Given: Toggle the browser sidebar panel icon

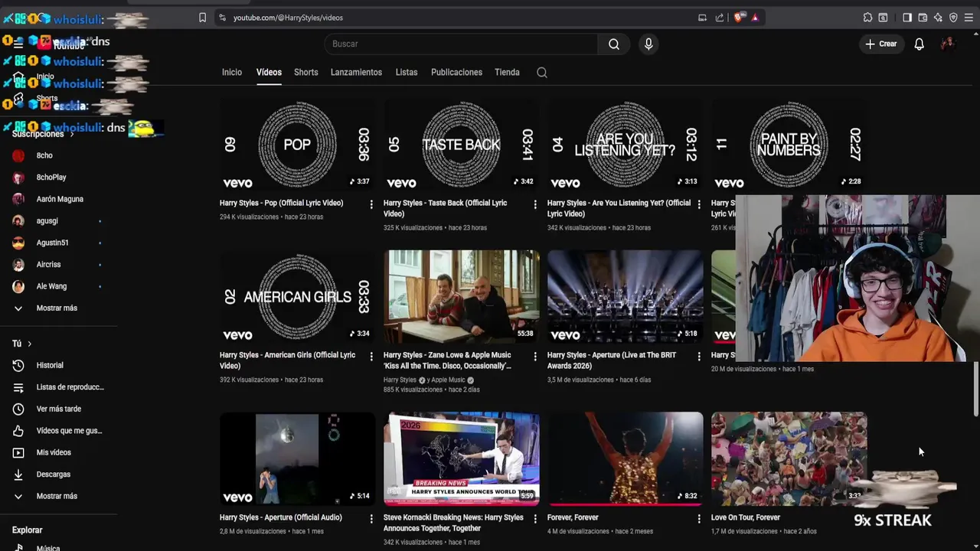Looking at the screenshot, I should click(x=907, y=18).
